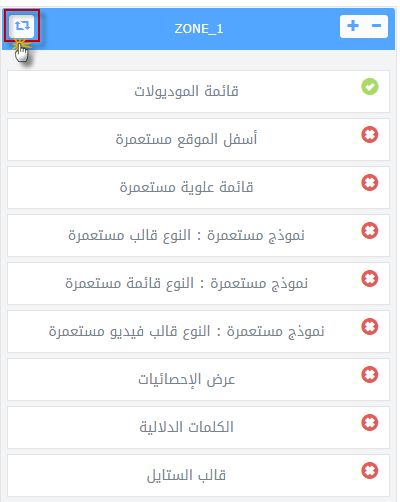Select the أسفل الموقع مستعمرة module row

tap(198, 139)
